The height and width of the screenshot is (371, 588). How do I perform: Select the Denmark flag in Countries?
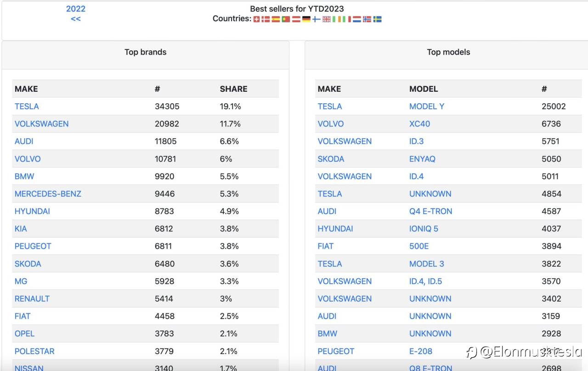(266, 19)
